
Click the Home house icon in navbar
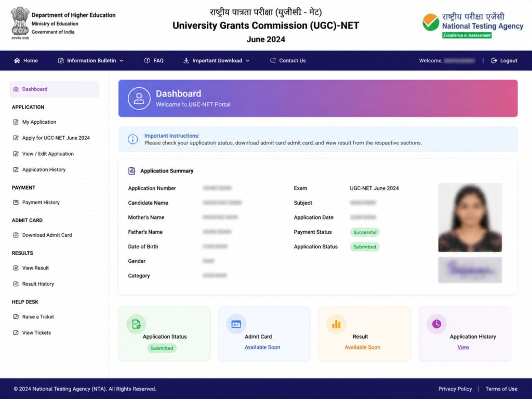pos(17,60)
